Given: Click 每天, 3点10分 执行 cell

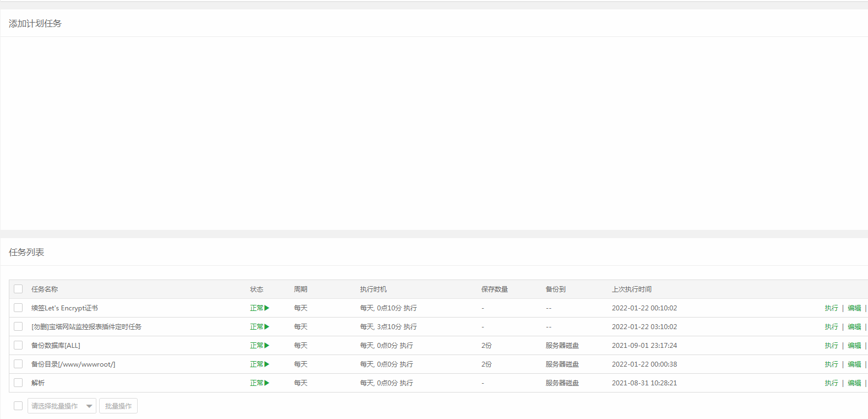Looking at the screenshot, I should (x=388, y=327).
